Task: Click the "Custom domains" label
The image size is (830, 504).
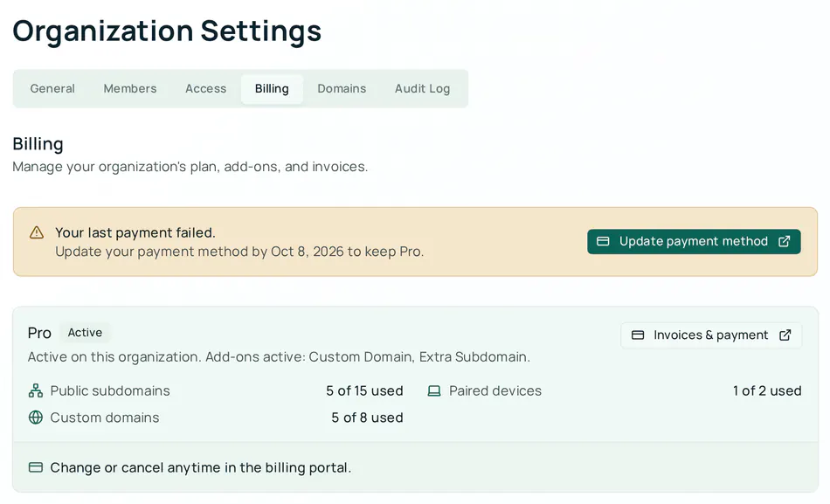Action: [105, 418]
